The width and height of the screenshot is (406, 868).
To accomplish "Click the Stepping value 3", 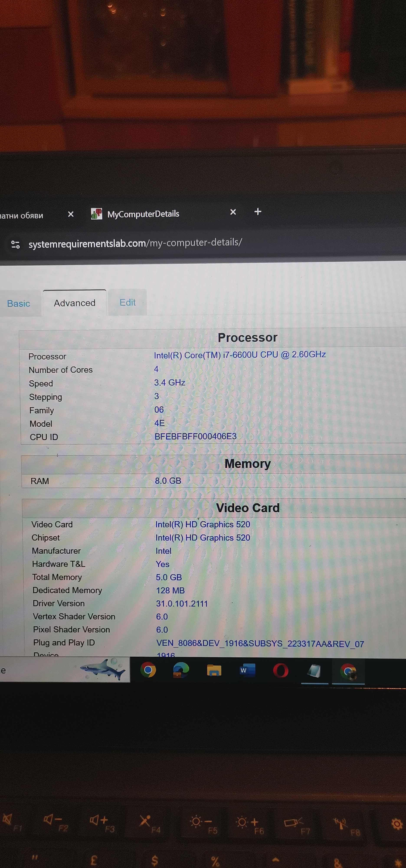I will coord(157,396).
